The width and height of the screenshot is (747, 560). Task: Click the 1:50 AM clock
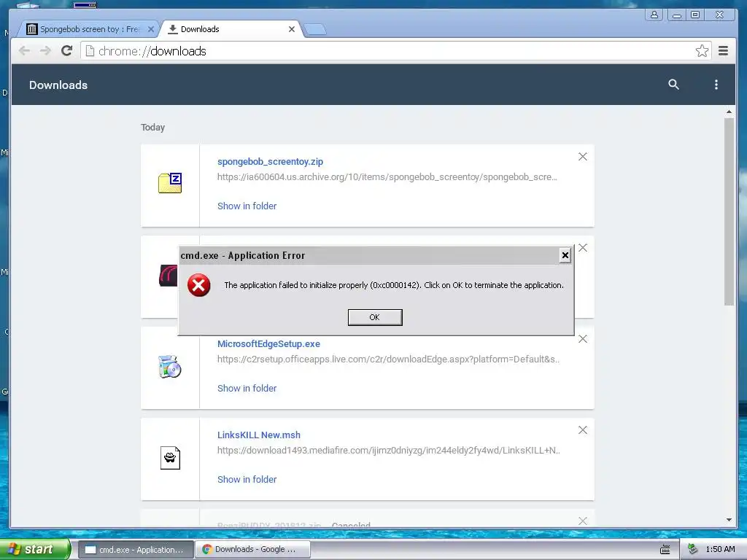pyautogui.click(x=720, y=550)
